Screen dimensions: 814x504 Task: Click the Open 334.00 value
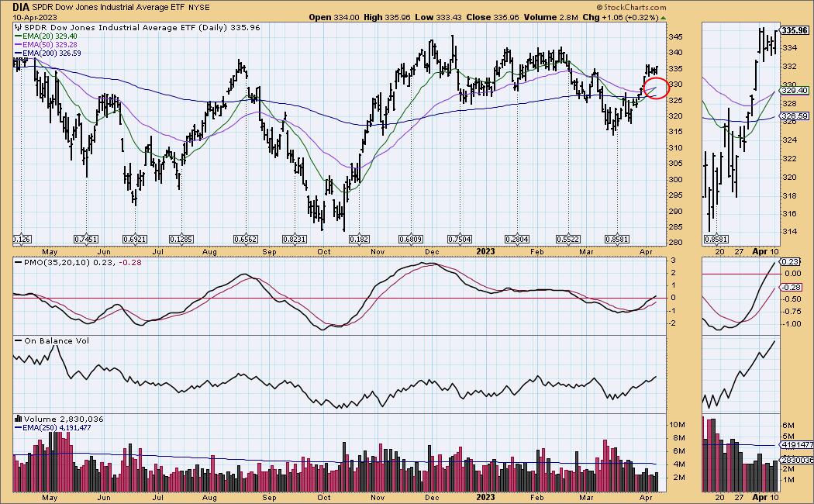click(334, 17)
